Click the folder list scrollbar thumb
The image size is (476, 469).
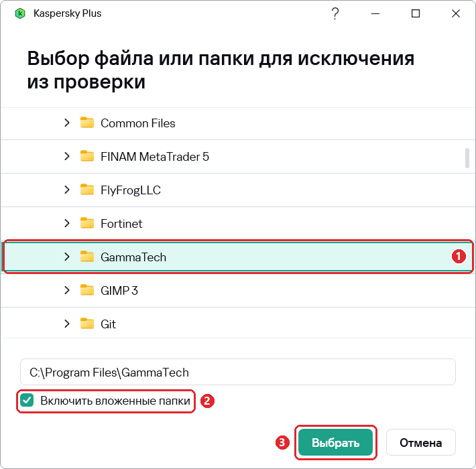click(467, 157)
